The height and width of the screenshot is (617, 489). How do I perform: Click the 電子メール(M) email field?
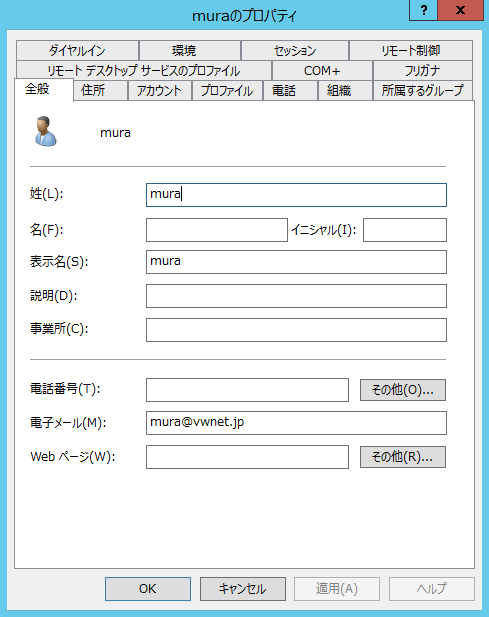(x=296, y=423)
